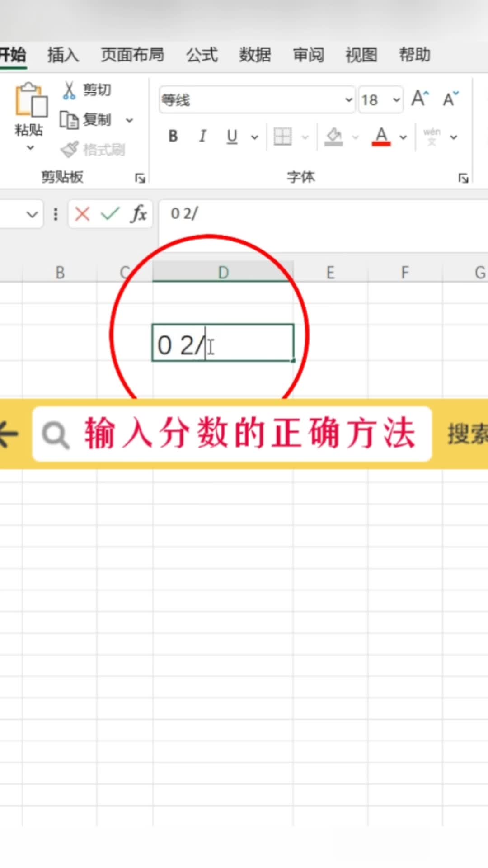
Task: Select column B header
Action: coord(60,272)
